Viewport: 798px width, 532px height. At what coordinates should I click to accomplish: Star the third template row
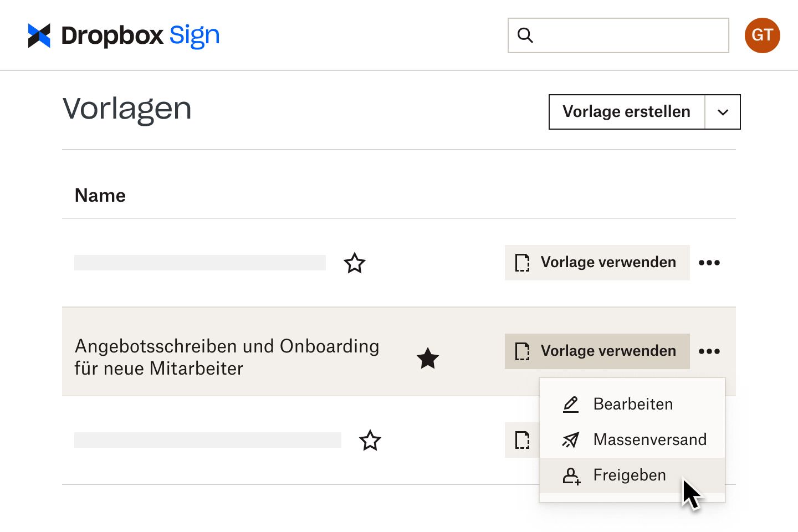point(370,441)
